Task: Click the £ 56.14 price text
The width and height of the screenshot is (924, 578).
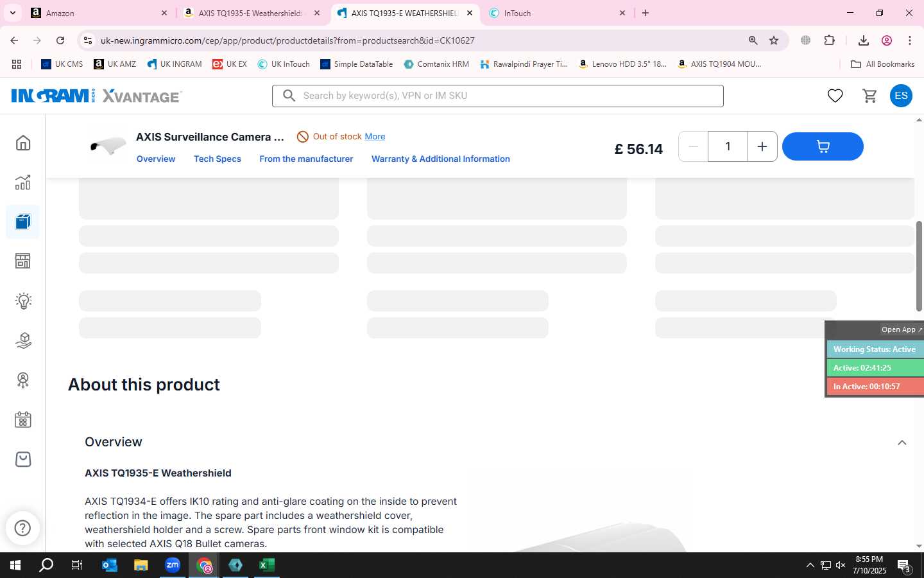Action: 638,149
